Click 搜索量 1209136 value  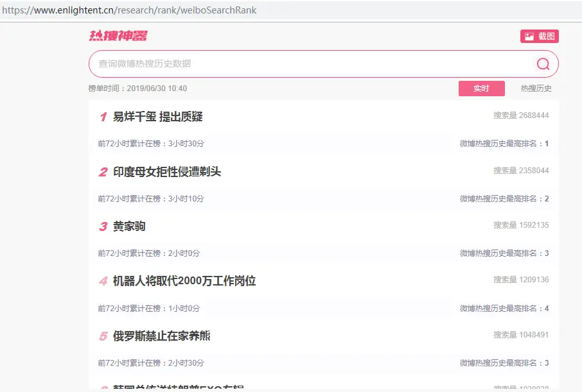pos(521,279)
